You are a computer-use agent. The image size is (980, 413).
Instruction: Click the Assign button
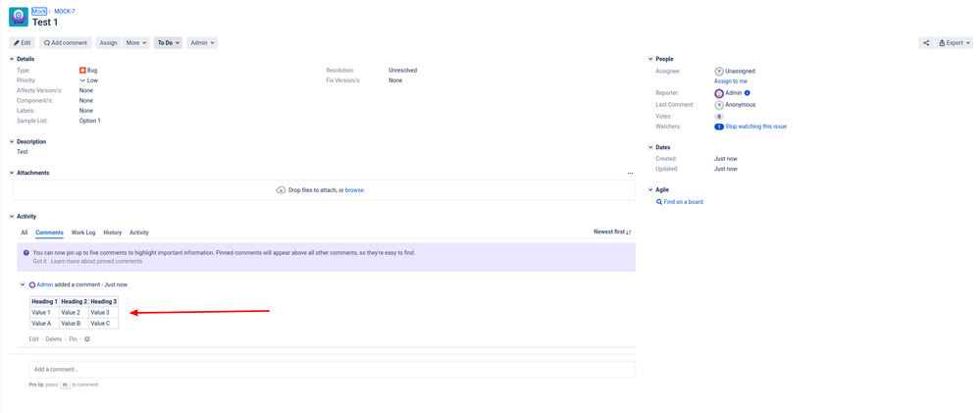pos(108,43)
